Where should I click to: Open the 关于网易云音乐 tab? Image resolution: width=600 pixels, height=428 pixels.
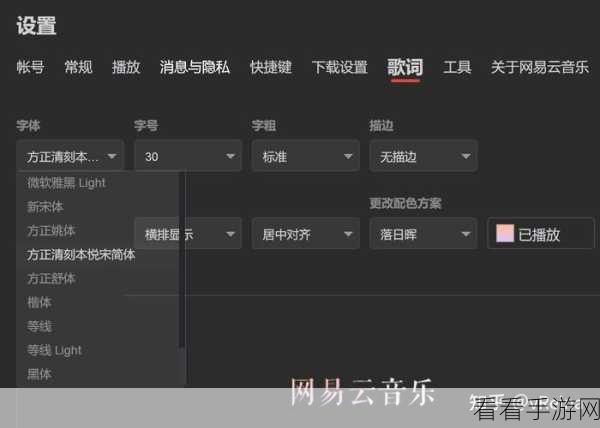point(540,67)
